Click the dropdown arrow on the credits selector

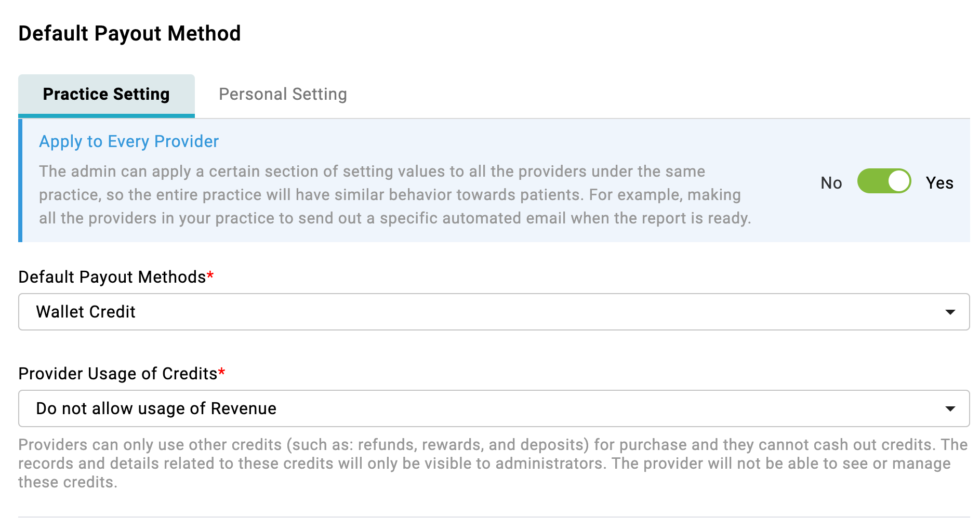(x=950, y=408)
